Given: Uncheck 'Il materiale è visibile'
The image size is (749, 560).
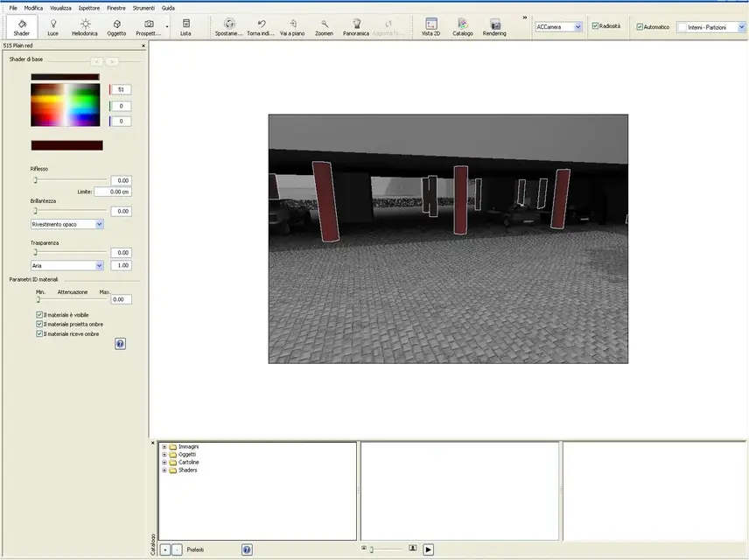Looking at the screenshot, I should pos(39,315).
